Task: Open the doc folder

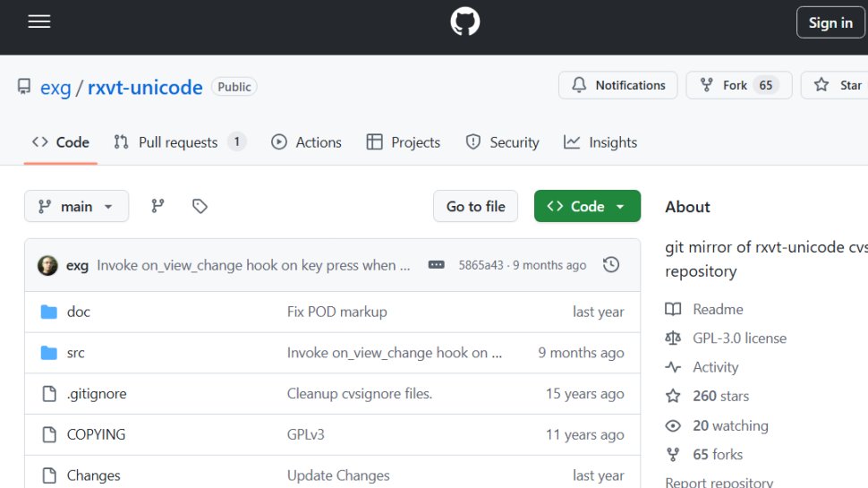Action: [78, 312]
